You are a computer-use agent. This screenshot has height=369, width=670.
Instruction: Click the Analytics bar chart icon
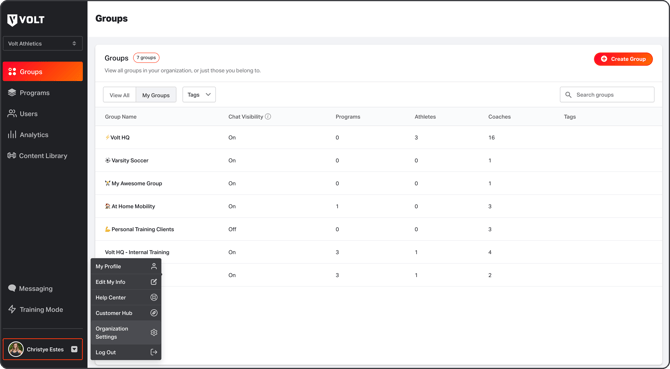point(12,135)
